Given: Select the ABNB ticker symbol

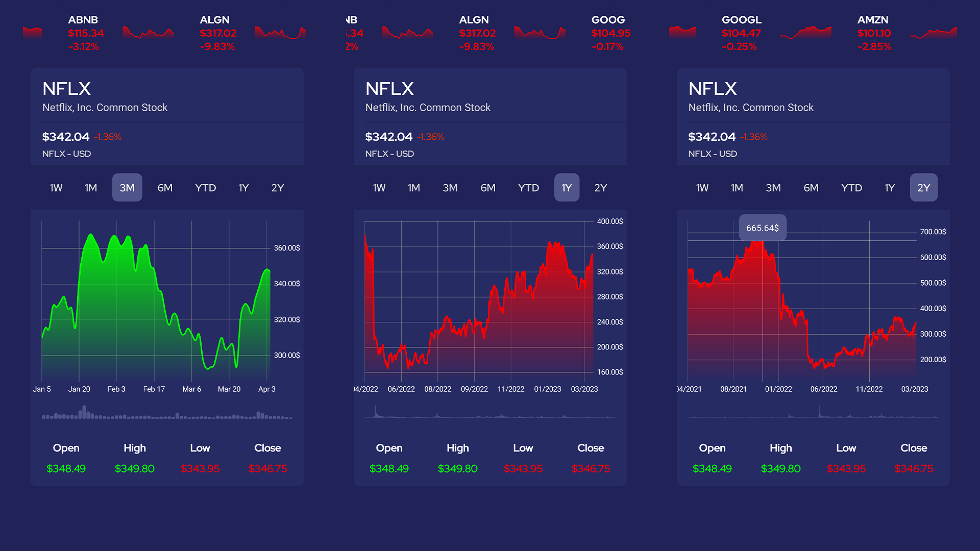Looking at the screenshot, I should 83,20.
